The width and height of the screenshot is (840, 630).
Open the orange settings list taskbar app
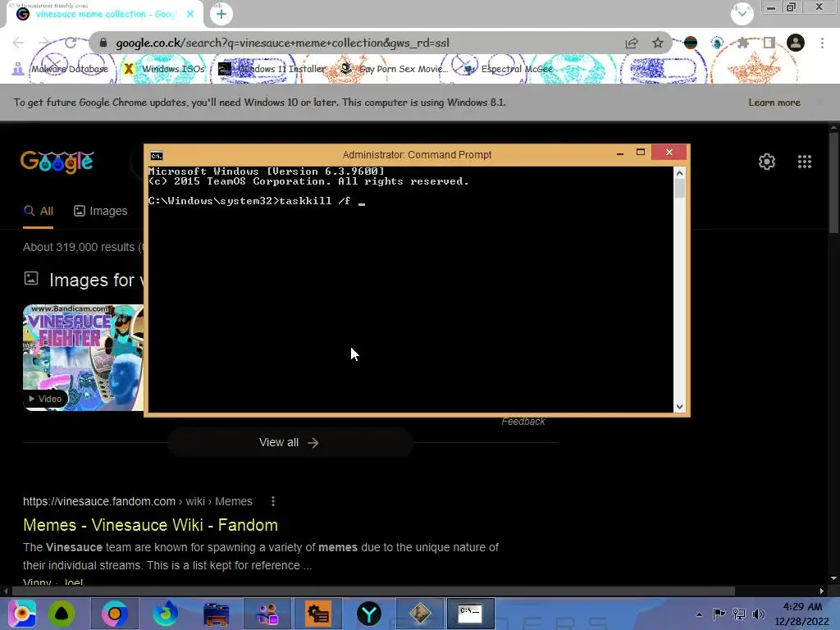(x=317, y=614)
